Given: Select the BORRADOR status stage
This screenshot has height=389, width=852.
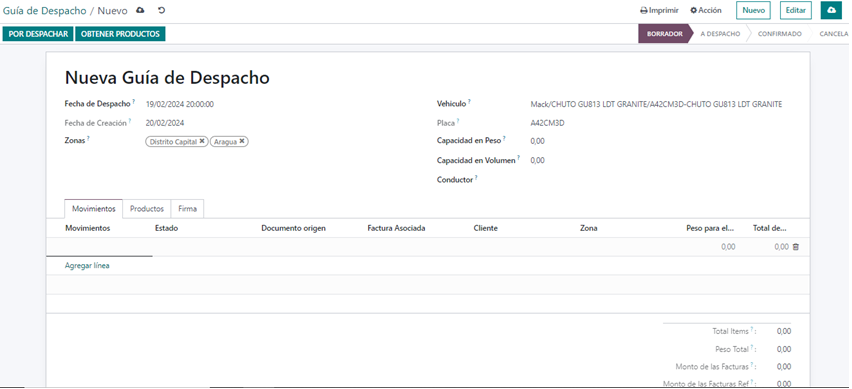Looking at the screenshot, I should click(664, 34).
